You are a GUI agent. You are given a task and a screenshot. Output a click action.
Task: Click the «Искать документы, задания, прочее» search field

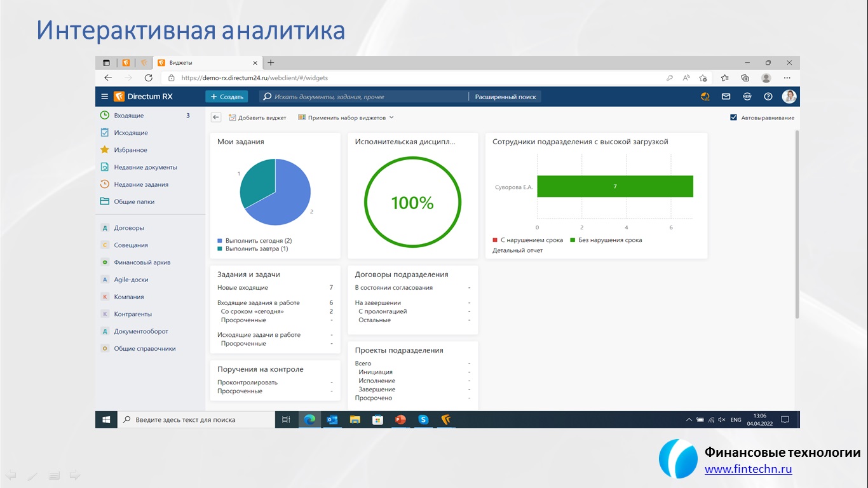363,97
